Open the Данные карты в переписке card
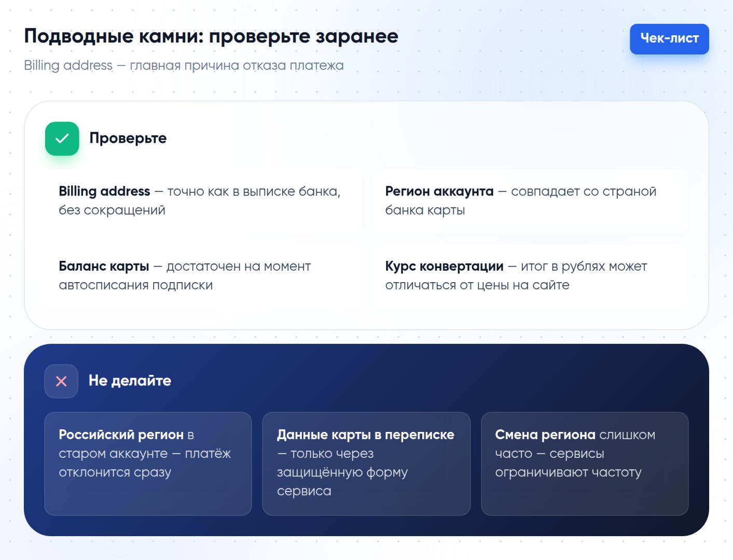This screenshot has width=733, height=560. click(366, 464)
